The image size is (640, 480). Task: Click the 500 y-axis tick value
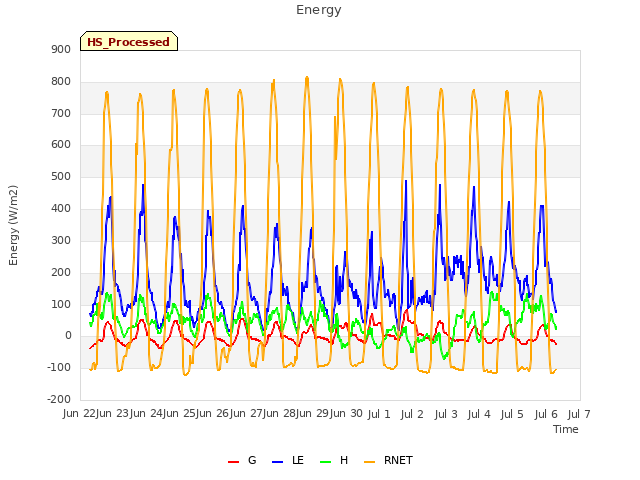tap(61, 177)
